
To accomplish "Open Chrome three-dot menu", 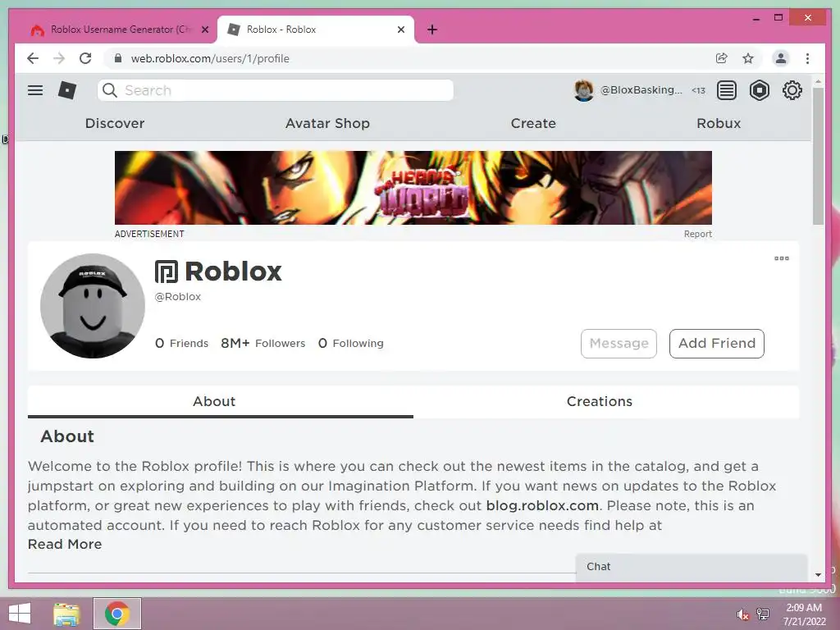I will (807, 58).
